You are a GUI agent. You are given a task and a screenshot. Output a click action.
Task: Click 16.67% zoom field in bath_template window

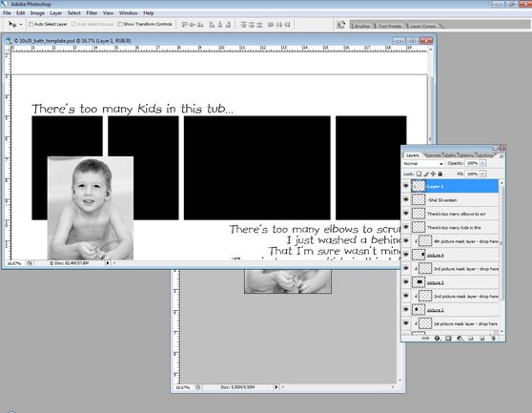click(14, 263)
